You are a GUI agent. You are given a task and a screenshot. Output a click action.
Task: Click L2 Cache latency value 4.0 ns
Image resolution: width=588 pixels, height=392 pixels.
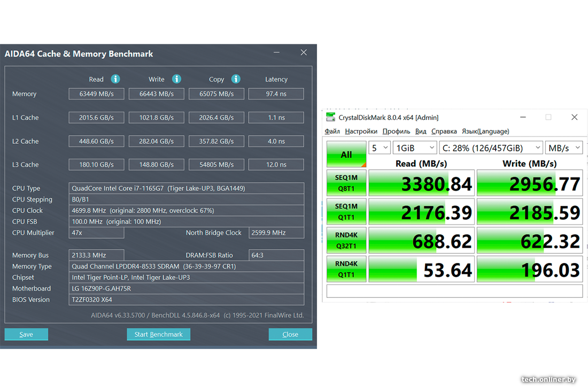276,141
